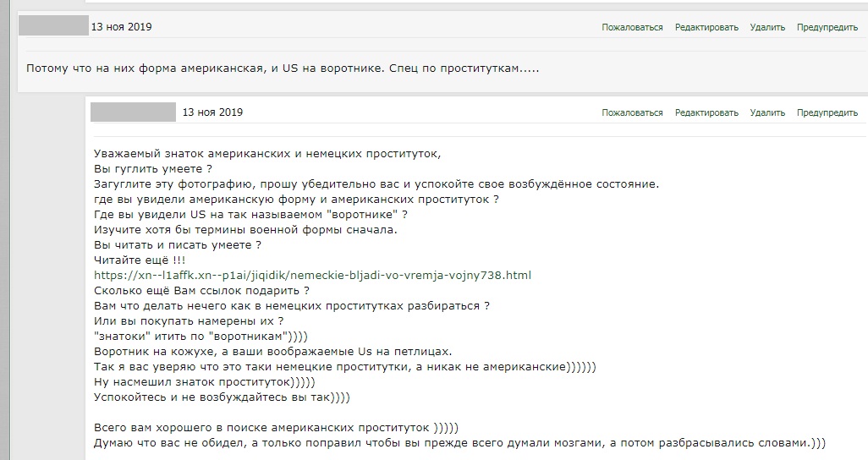
Task: Click Пожаловаться on the first comment
Action: (x=632, y=27)
